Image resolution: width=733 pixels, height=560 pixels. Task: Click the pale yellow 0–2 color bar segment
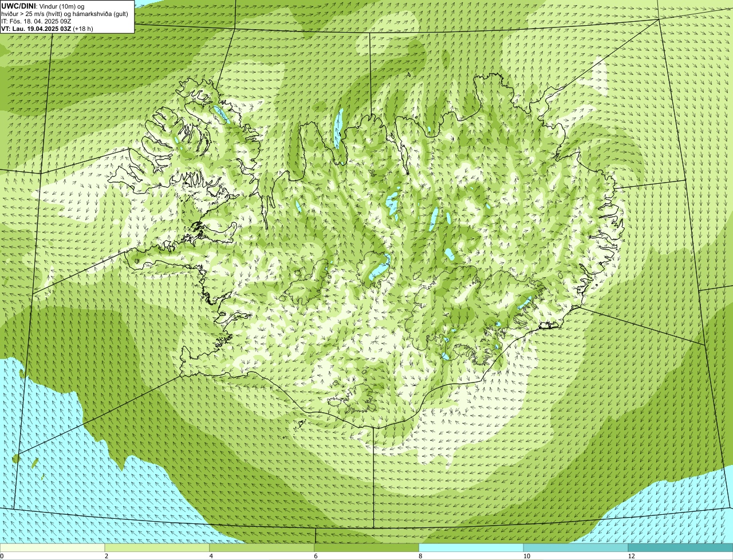pyautogui.click(x=52, y=548)
